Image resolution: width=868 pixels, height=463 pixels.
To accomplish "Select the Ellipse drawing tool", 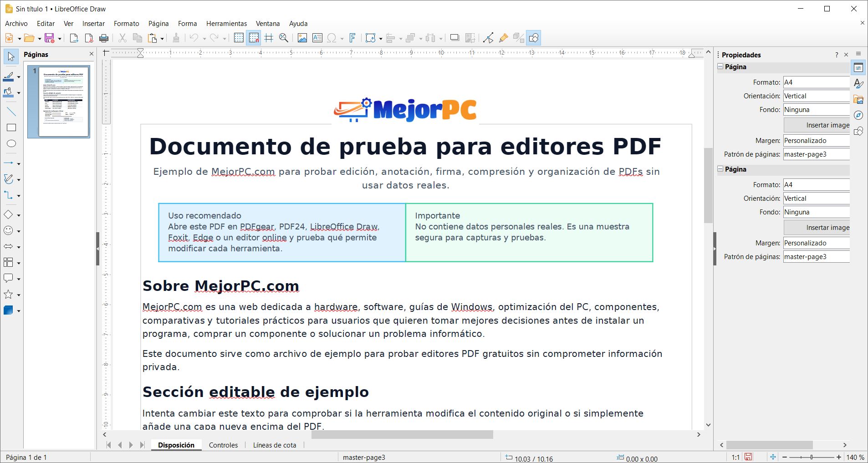I will click(x=11, y=144).
